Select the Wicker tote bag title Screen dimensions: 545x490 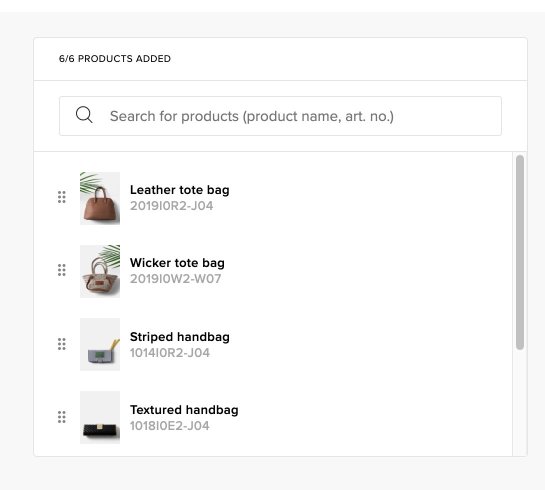coord(177,263)
